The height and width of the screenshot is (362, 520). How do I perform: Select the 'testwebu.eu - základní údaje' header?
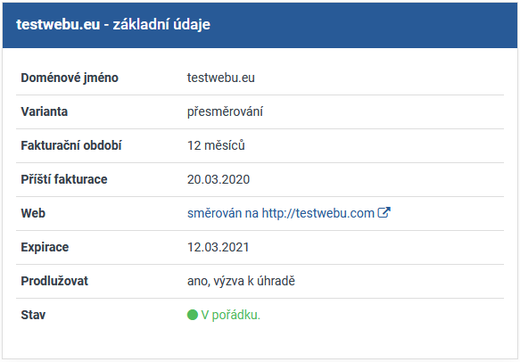tap(113, 24)
